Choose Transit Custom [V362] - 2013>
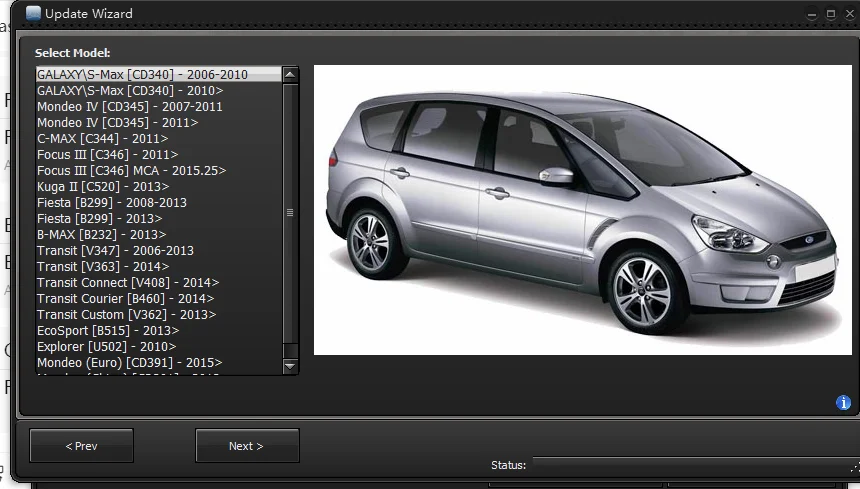Image resolution: width=860 pixels, height=489 pixels. [x=159, y=315]
